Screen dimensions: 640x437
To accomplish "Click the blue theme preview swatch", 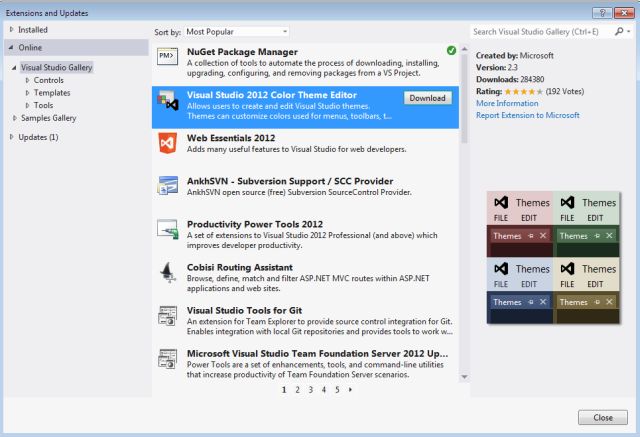I will click(520, 291).
